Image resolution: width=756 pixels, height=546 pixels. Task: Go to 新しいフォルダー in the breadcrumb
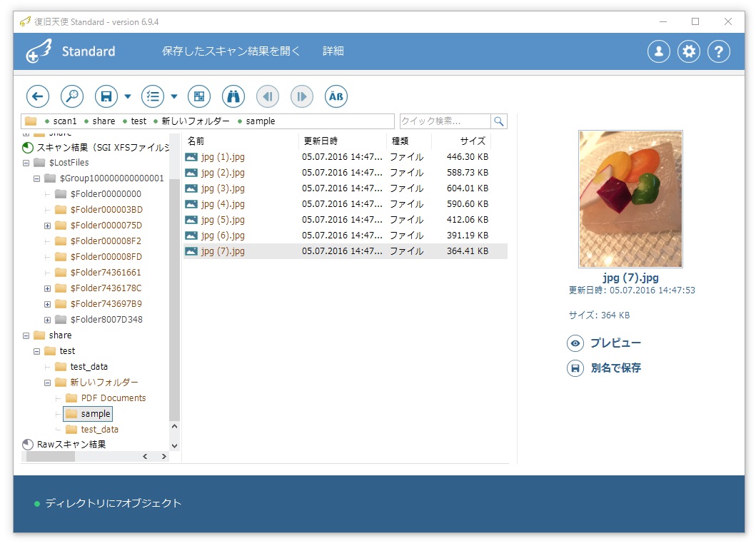196,121
